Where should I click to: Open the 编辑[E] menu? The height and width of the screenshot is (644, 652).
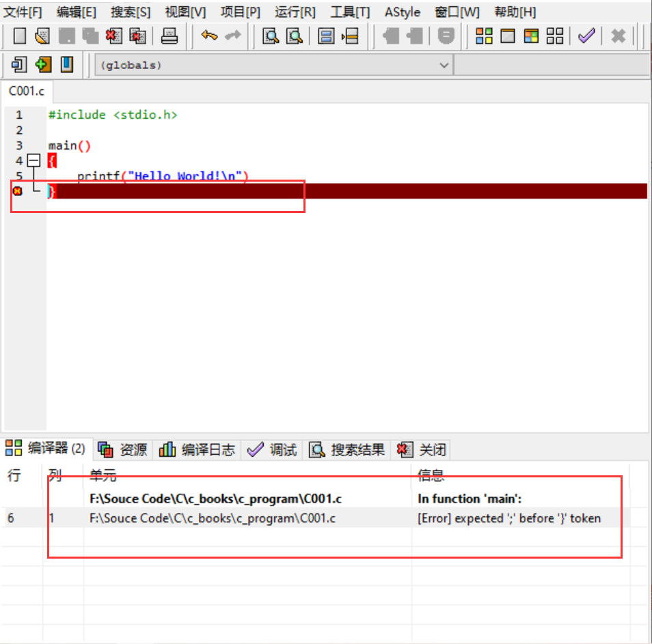coord(77,12)
